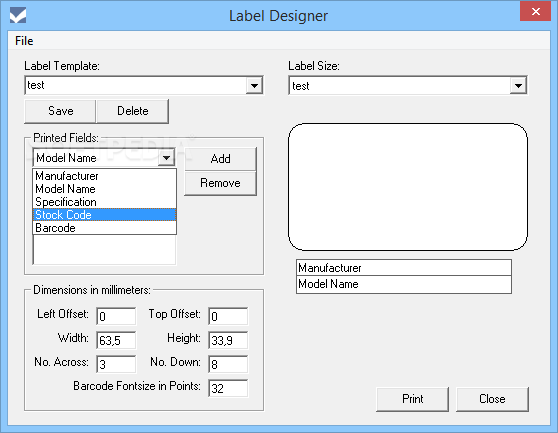
Task: Click the Barcode Fontsize in Points field
Action: 228,388
